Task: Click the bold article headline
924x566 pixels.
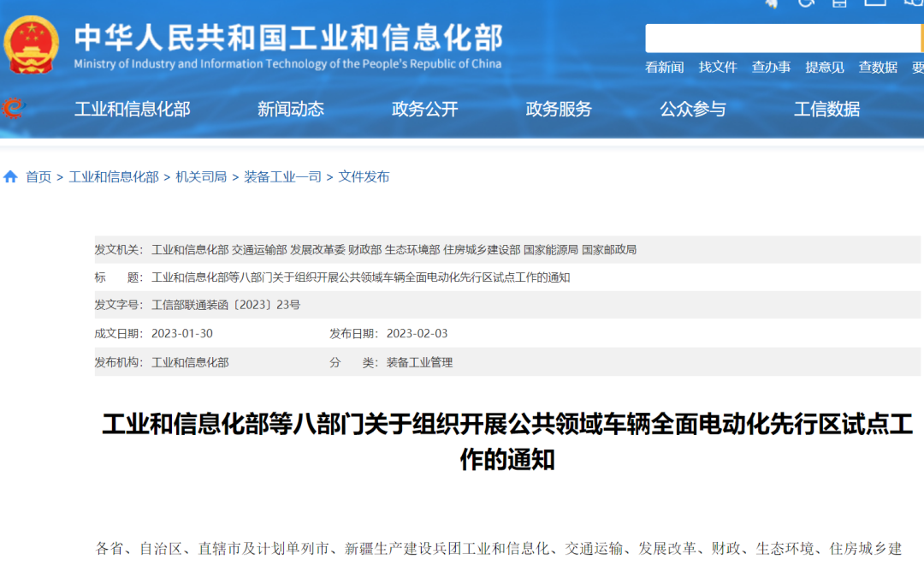Action: point(507,442)
